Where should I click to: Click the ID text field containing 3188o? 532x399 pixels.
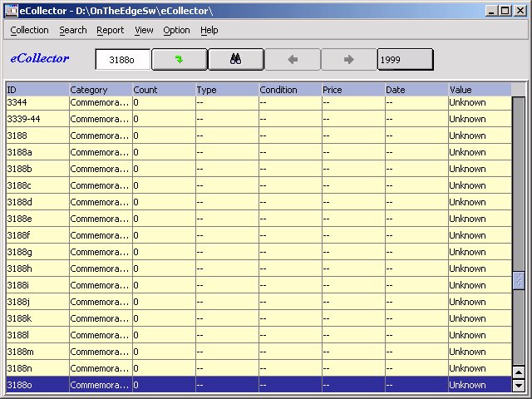point(122,60)
